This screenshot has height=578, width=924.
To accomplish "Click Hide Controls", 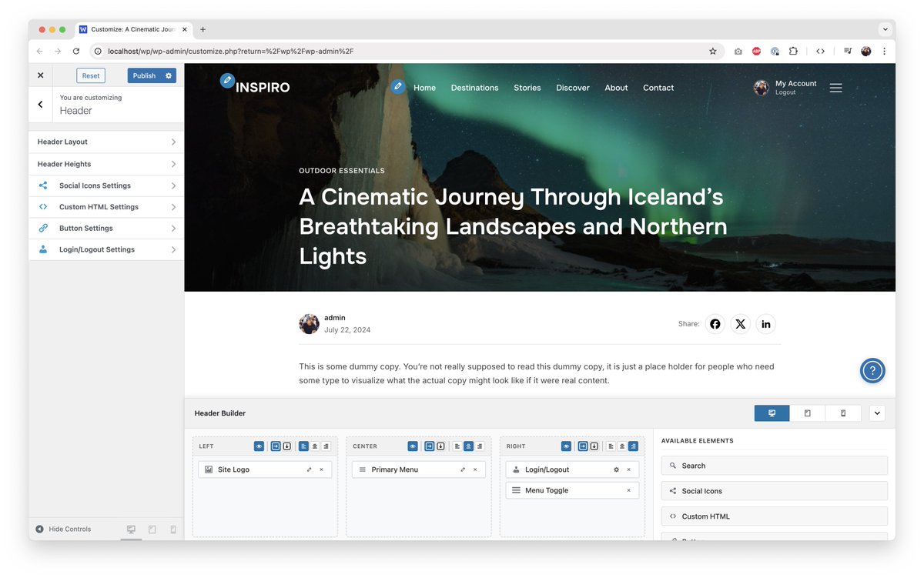I will point(63,530).
